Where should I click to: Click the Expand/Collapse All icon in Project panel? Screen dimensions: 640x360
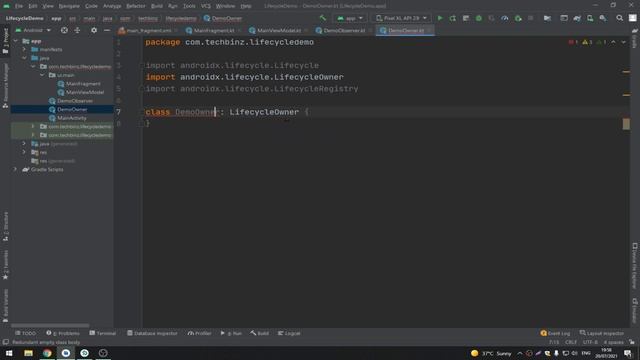(77, 30)
